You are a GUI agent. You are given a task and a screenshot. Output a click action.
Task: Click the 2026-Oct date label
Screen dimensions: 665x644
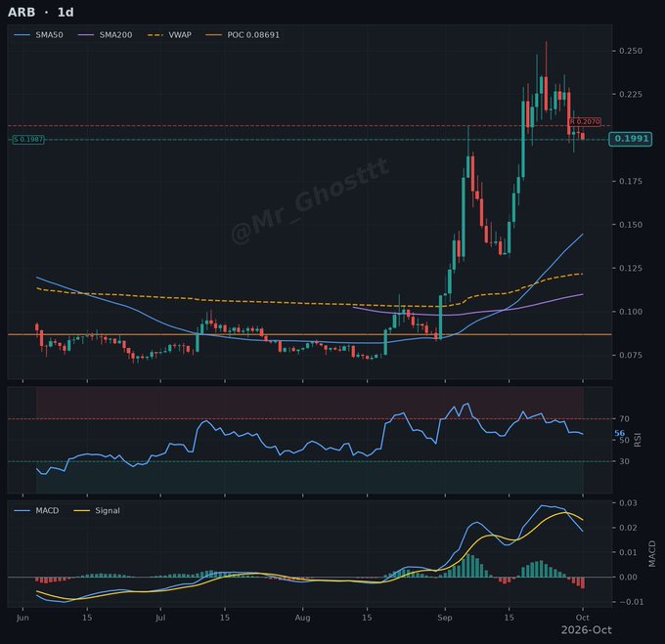(x=587, y=630)
